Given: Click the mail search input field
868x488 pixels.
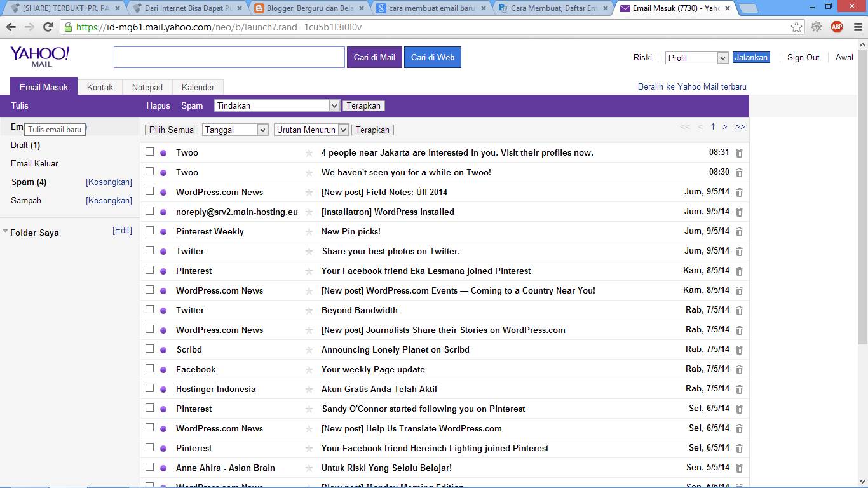Looking at the screenshot, I should coord(229,57).
